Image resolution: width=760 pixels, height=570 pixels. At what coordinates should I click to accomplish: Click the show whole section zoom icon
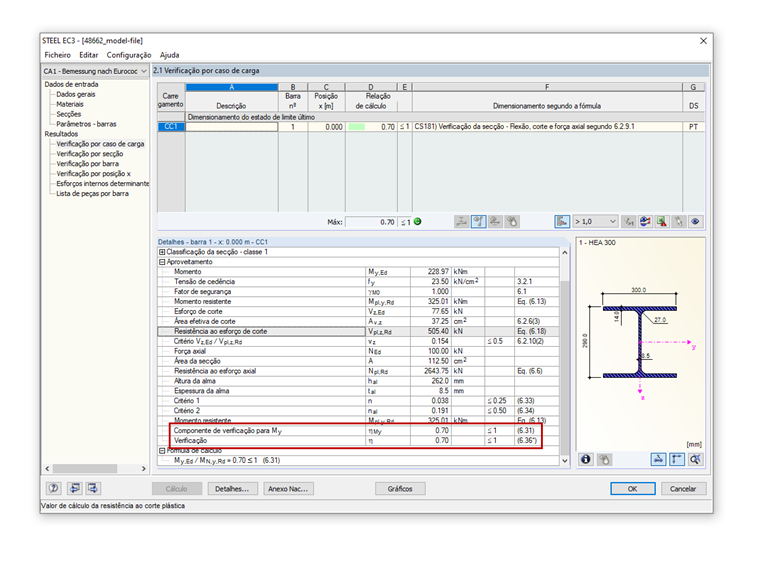click(695, 459)
